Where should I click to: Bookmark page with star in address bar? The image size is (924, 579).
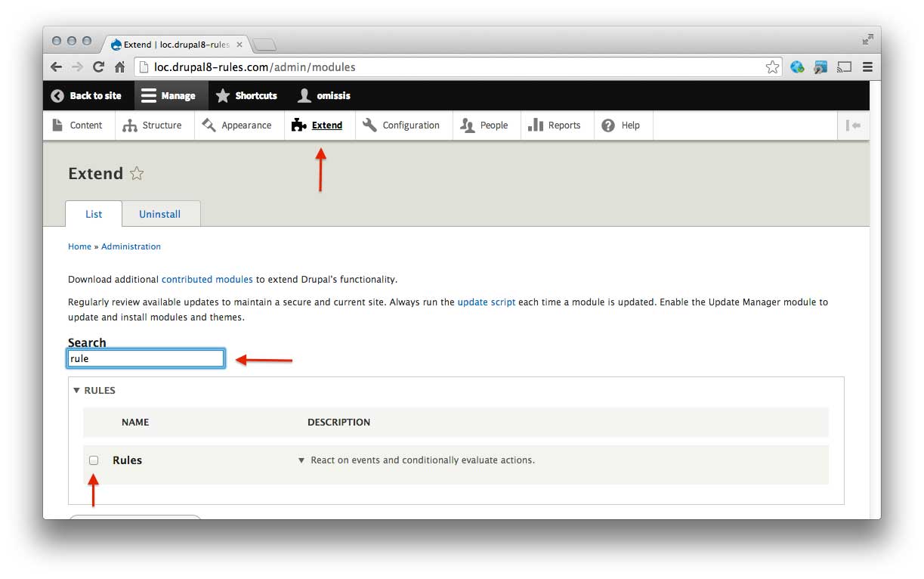(772, 67)
